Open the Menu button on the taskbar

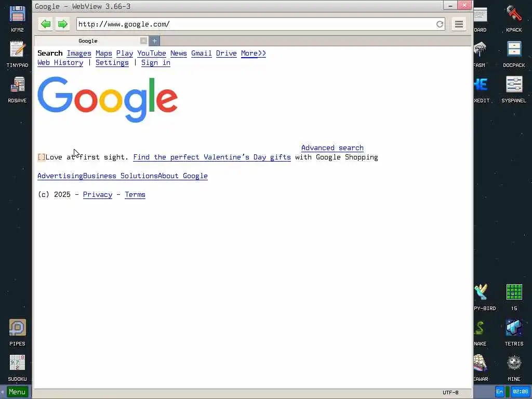pyautogui.click(x=17, y=392)
